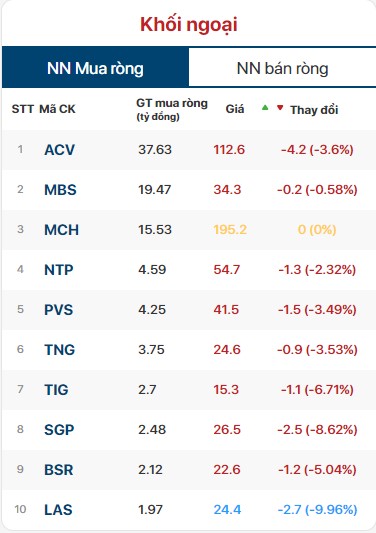The image size is (376, 533).
Task: Open the LAS stock code link
Action: (x=58, y=510)
